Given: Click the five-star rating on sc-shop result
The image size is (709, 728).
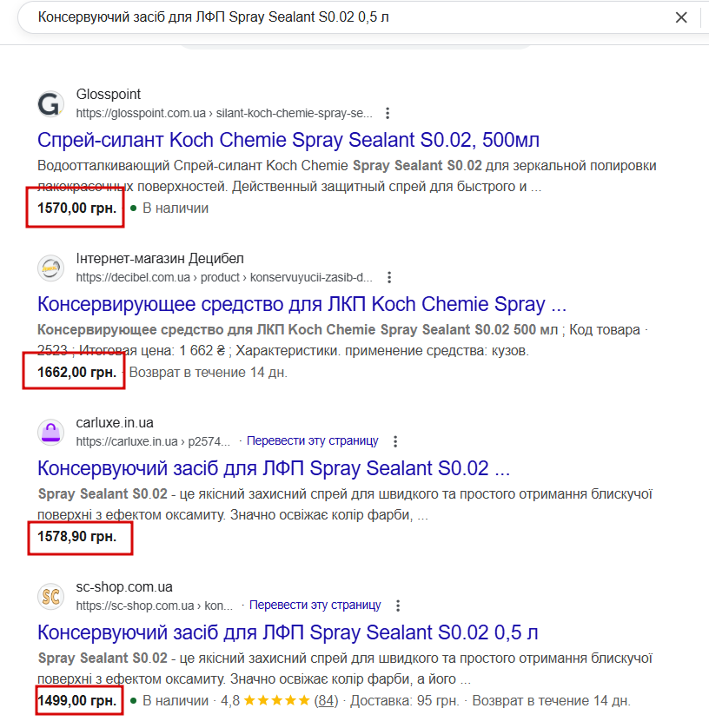Looking at the screenshot, I should point(276,700).
